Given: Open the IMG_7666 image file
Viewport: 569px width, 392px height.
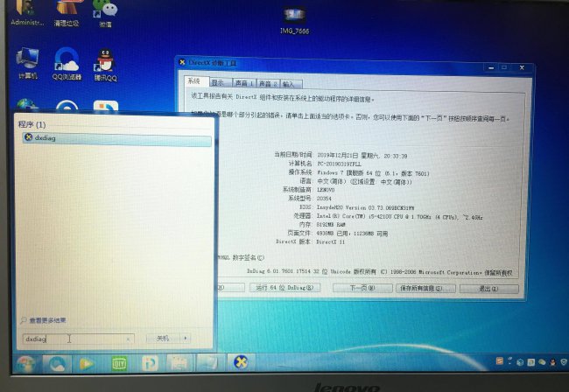Looking at the screenshot, I should (x=294, y=21).
